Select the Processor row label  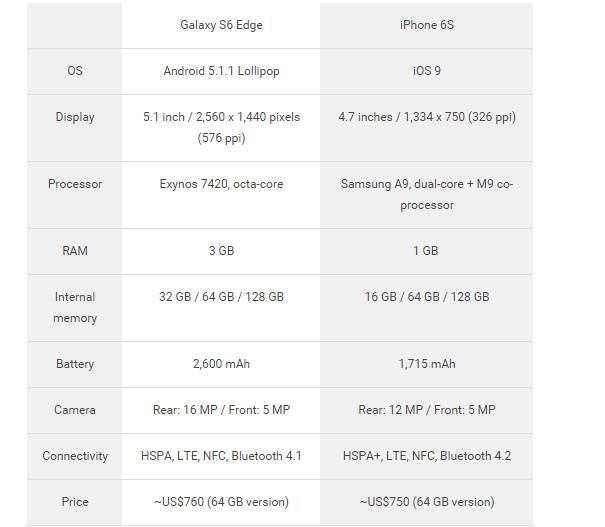pyautogui.click(x=75, y=184)
